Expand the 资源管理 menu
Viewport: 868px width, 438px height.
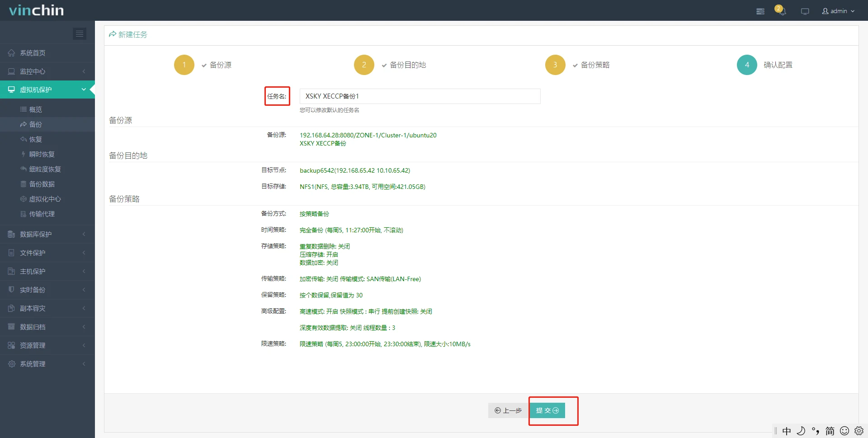(47, 345)
